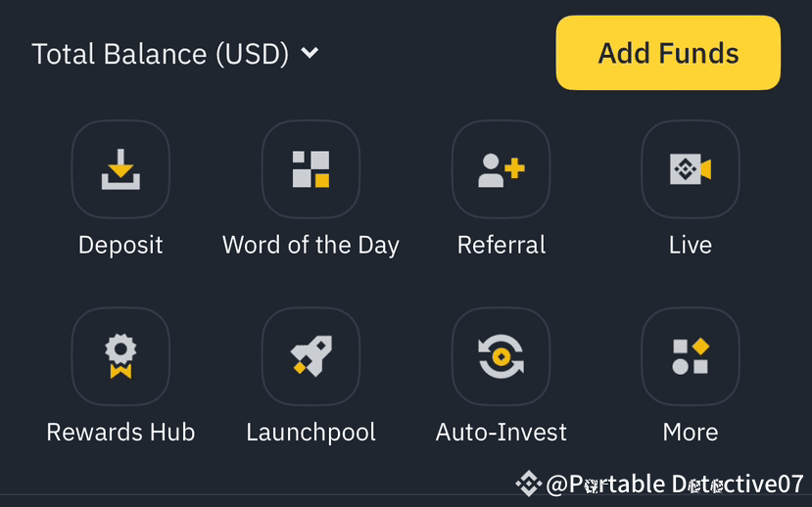This screenshot has width=812, height=507.
Task: Click the More text label
Action: [690, 432]
